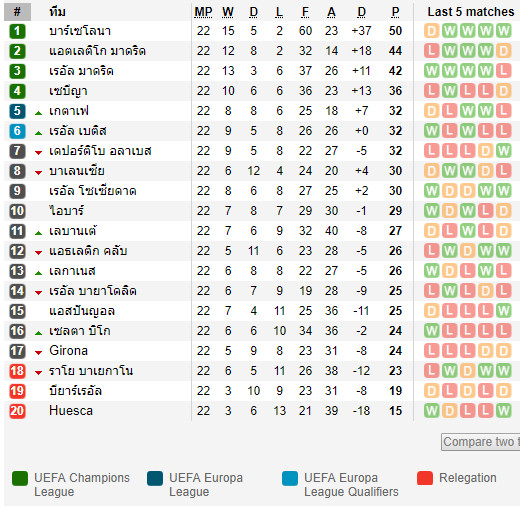Click the dark blue rank 5 badge
The width and height of the screenshot is (520, 506).
tap(17, 111)
